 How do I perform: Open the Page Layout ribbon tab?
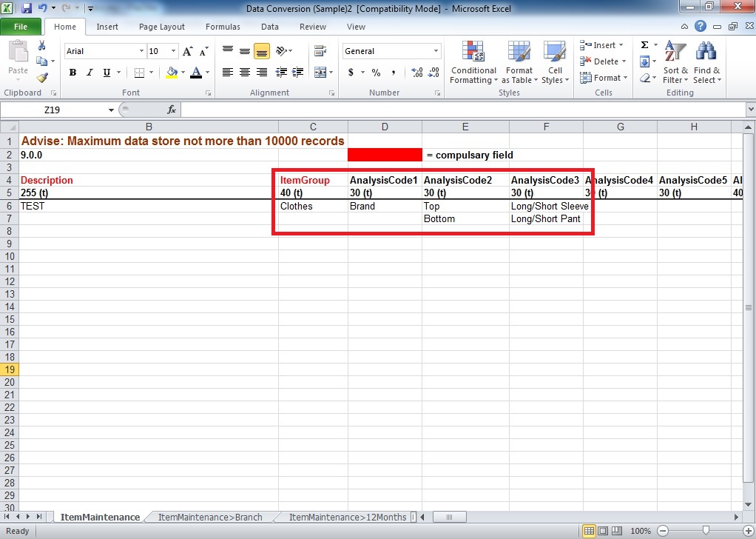(162, 27)
